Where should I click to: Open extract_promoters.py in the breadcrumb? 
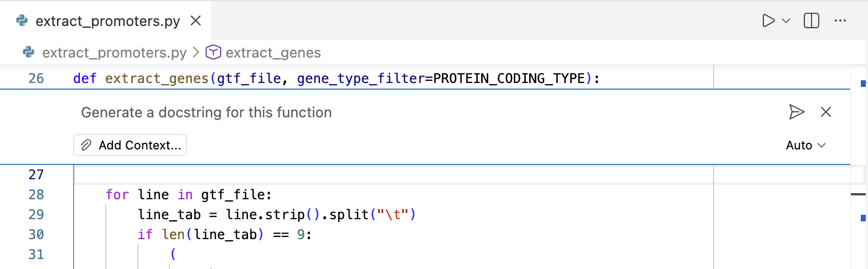114,53
